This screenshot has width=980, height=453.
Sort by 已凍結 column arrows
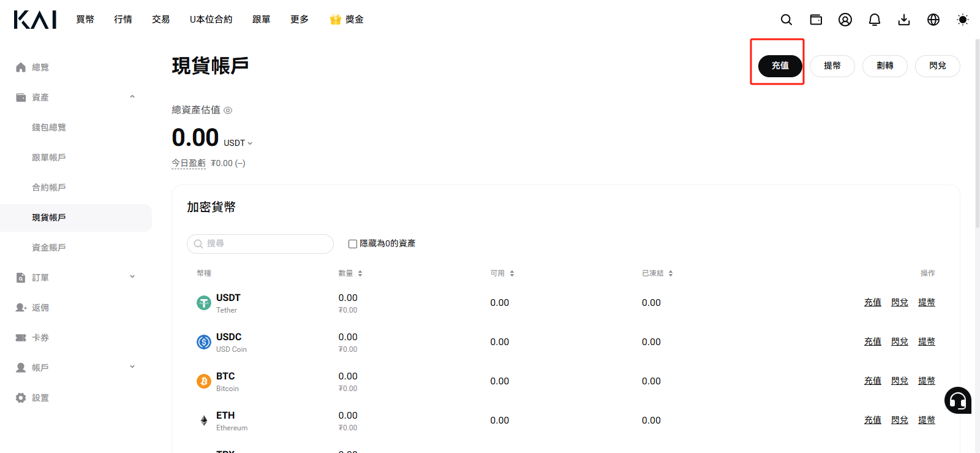[x=671, y=273]
